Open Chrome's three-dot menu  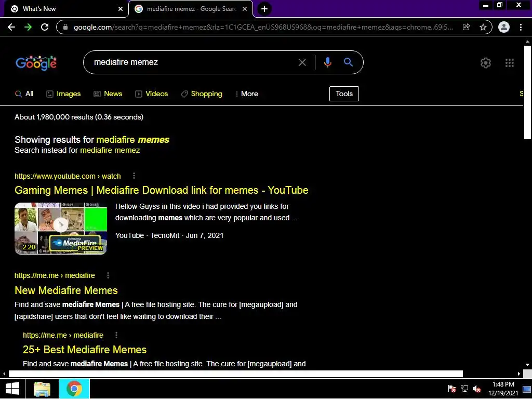pyautogui.click(x=521, y=27)
